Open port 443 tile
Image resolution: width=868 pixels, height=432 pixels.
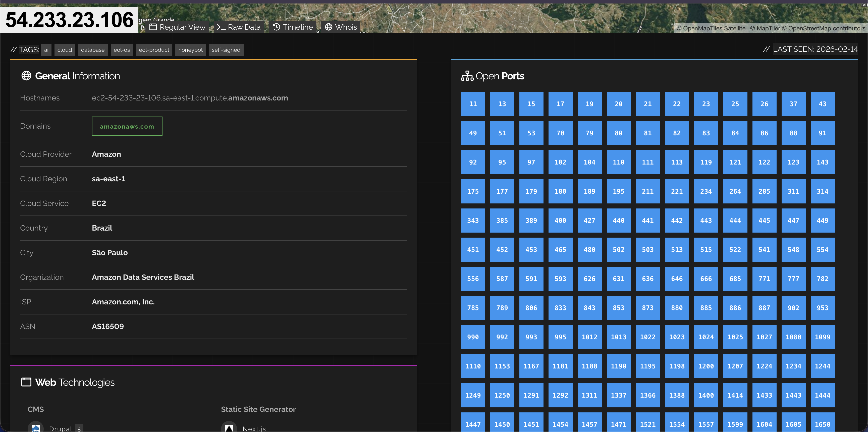(706, 220)
